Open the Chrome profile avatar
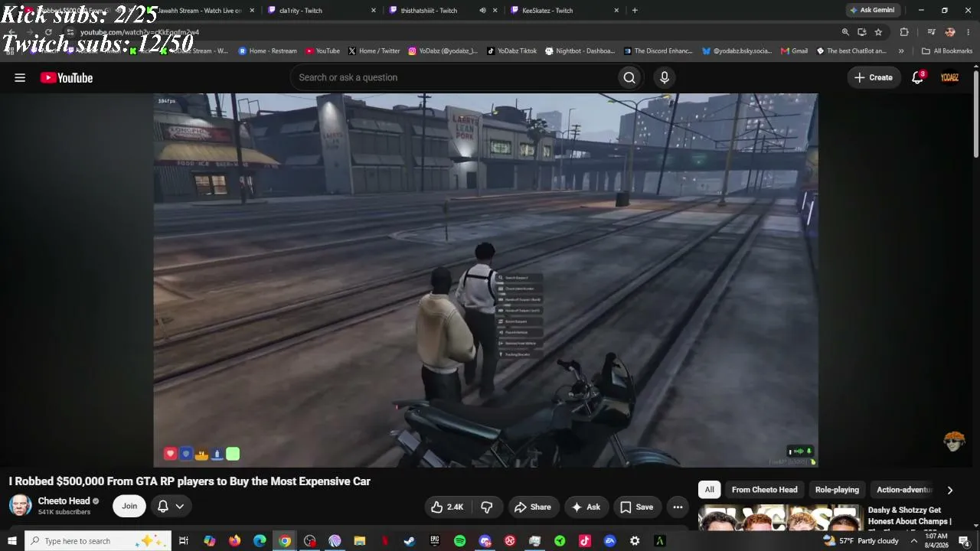The image size is (980, 551). point(950,32)
